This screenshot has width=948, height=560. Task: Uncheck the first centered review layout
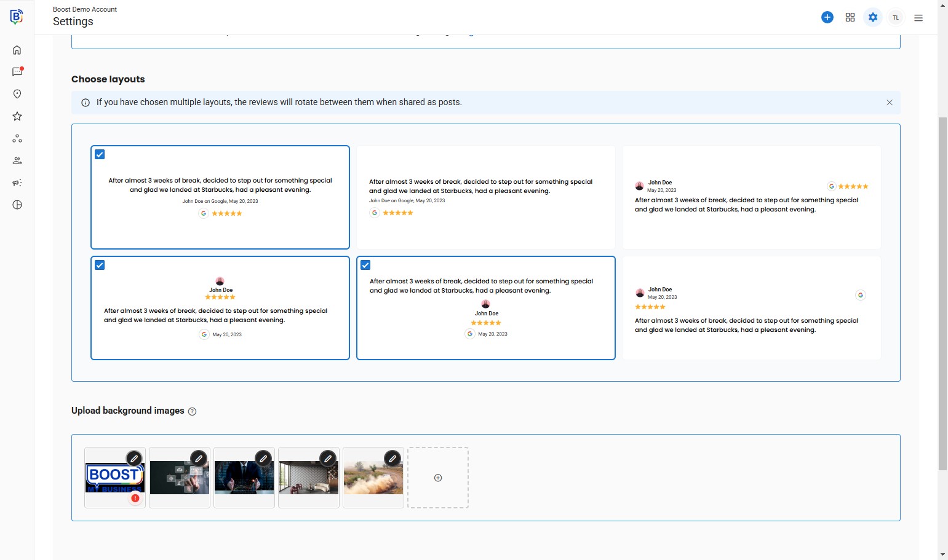click(x=100, y=155)
